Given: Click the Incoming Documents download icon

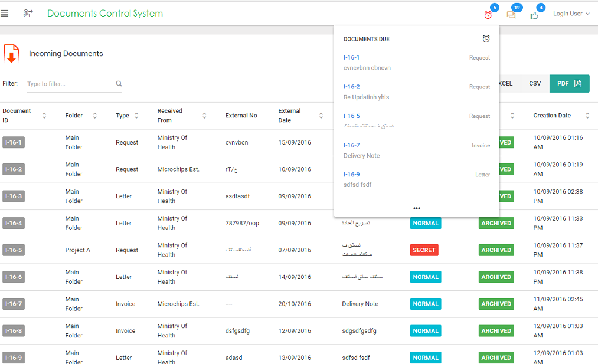Looking at the screenshot, I should pos(11,54).
